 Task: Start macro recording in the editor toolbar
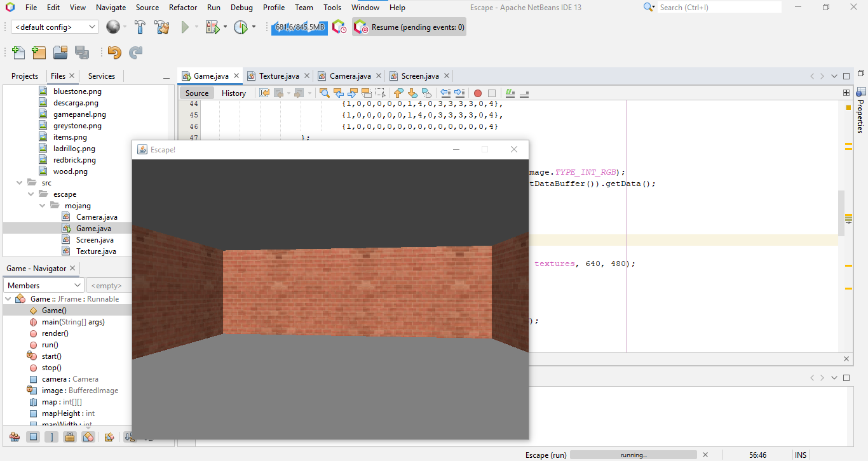click(477, 93)
